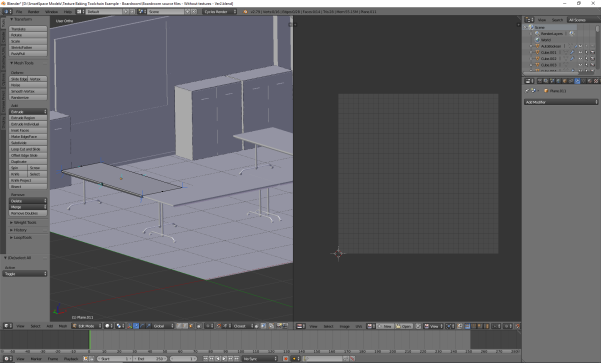This screenshot has width=601, height=363.
Task: Expand the History panel
Action: click(20, 230)
